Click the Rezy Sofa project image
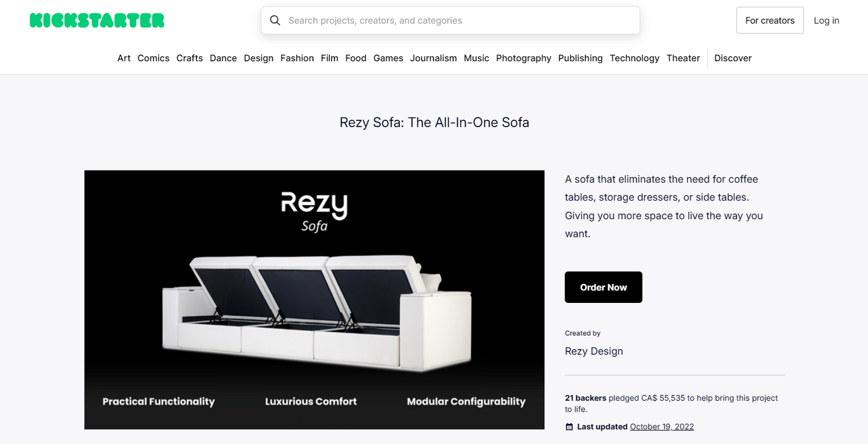 pyautogui.click(x=314, y=299)
